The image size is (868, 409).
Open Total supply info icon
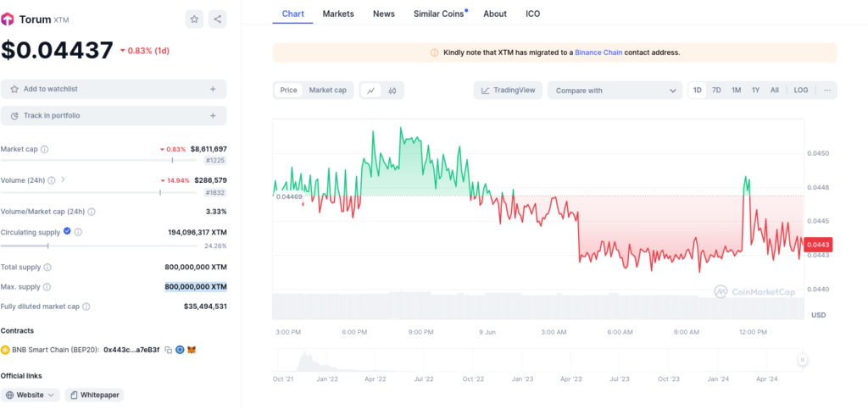pyautogui.click(x=47, y=267)
